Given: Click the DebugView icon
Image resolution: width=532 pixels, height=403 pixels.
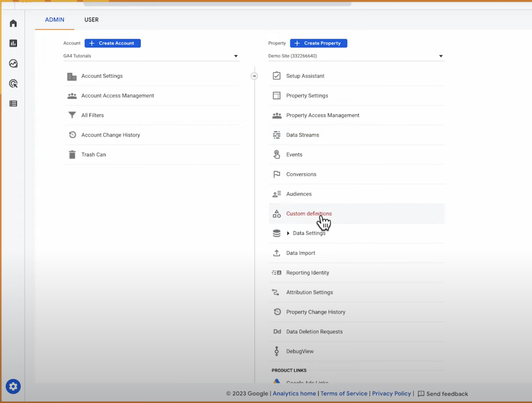Looking at the screenshot, I should (x=276, y=351).
